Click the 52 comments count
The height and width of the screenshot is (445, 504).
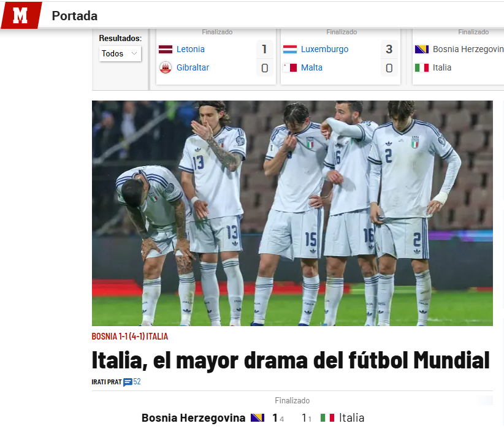coord(137,382)
